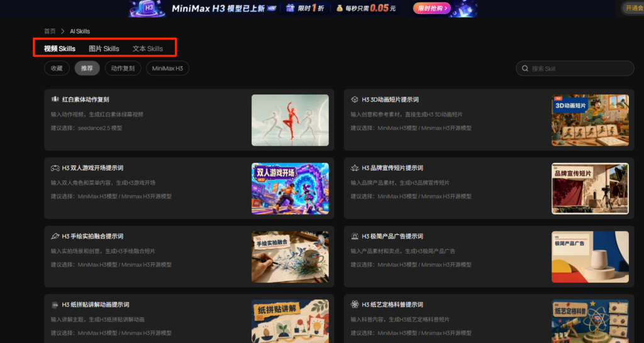Viewport: 644px width, 343px height.
Task: Click the magnifier icon in search box
Action: pos(525,69)
